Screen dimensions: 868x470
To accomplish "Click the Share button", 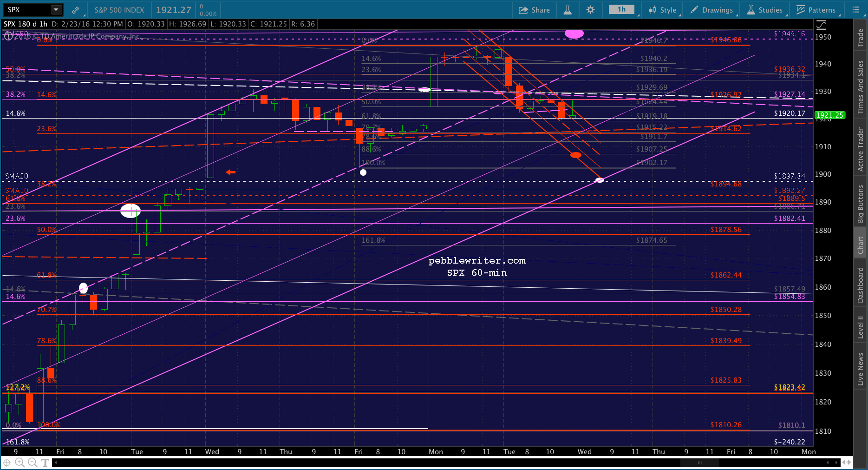I will (x=534, y=10).
